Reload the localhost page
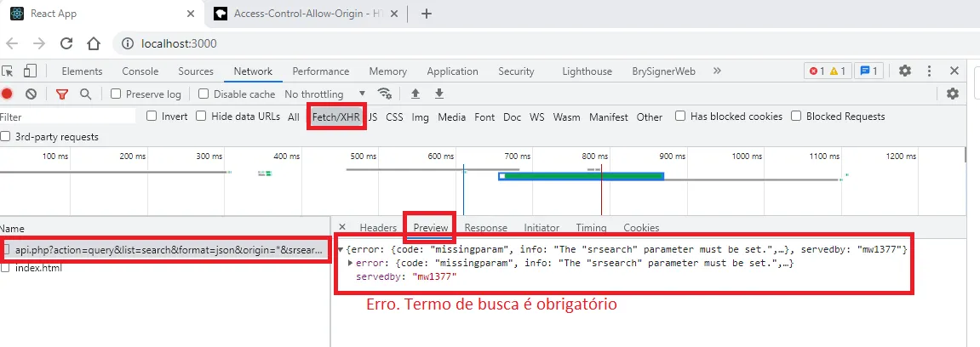This screenshot has width=980, height=347. pyautogui.click(x=66, y=43)
